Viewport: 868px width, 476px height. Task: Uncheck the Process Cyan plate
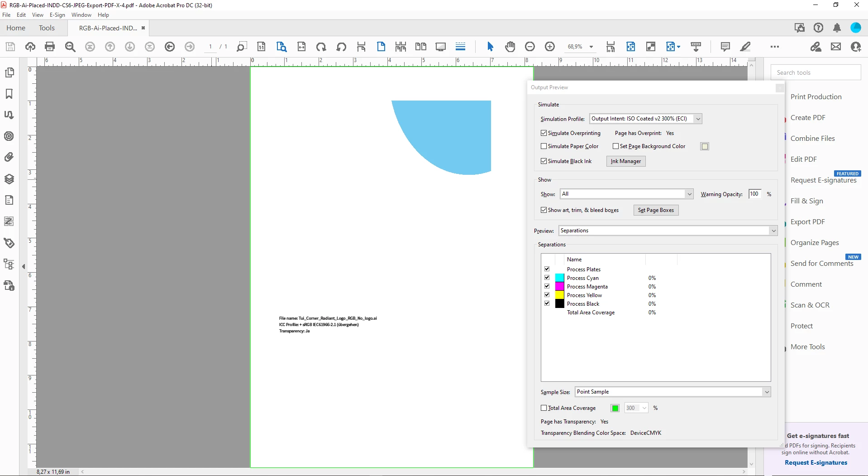pyautogui.click(x=547, y=278)
